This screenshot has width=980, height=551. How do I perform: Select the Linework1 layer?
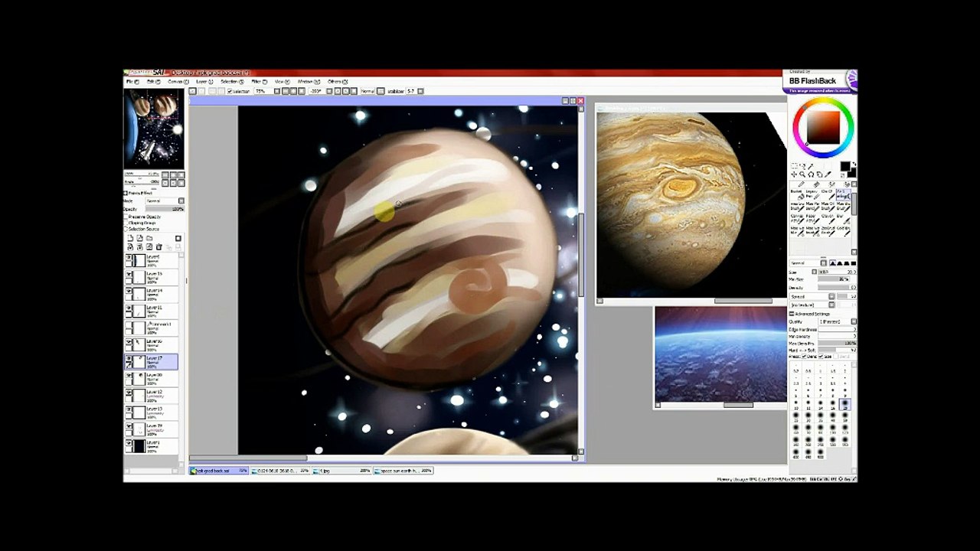(x=152, y=328)
